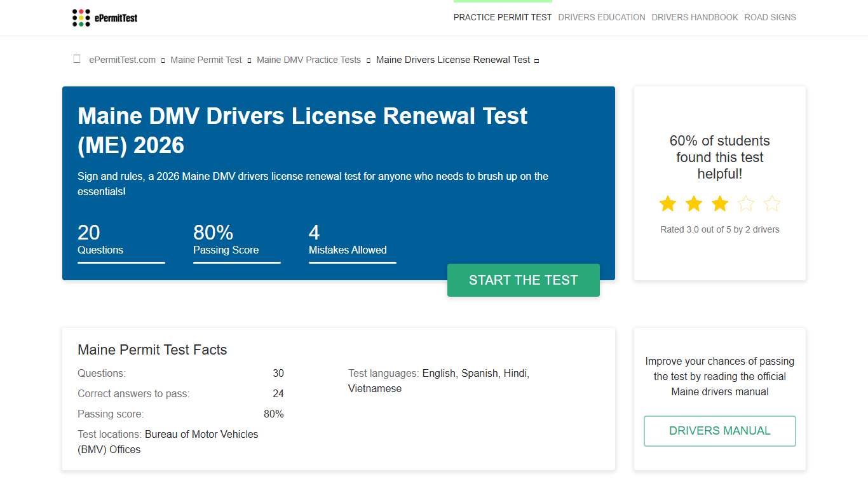
Task: Expand the dropdown after ePermitTest.com breadcrumb
Action: click(x=163, y=60)
